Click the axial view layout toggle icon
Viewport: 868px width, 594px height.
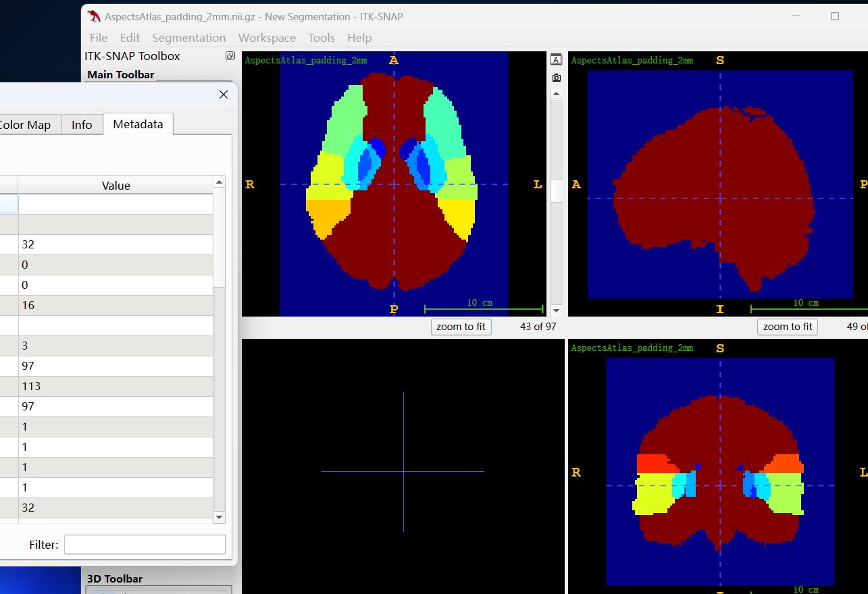(556, 59)
